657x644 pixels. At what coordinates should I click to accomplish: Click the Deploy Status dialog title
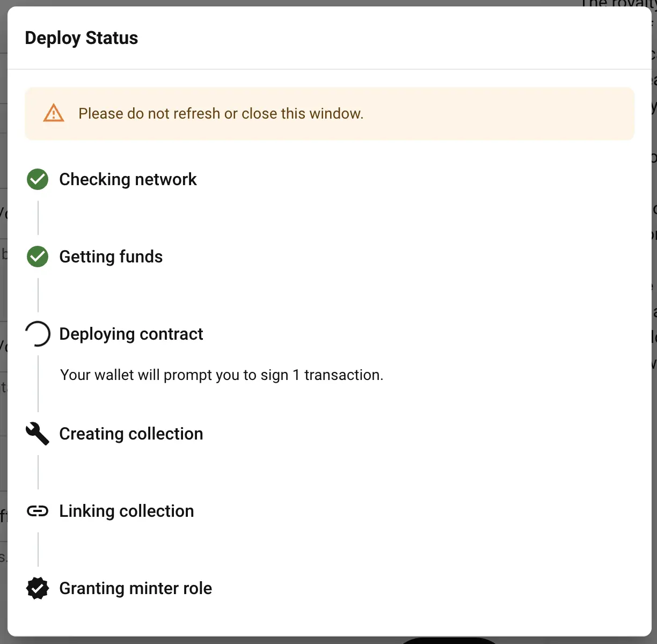(x=82, y=38)
